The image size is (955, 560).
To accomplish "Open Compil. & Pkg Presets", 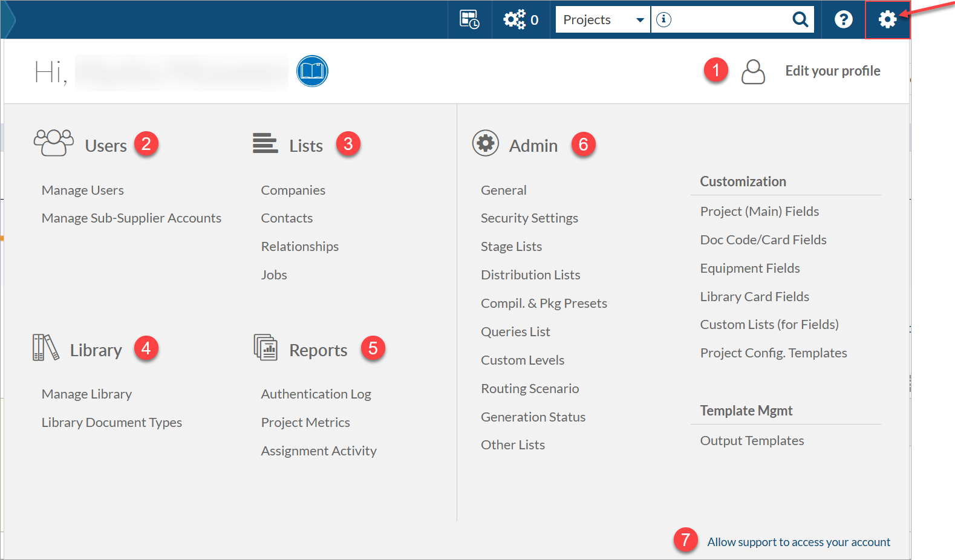I will click(544, 304).
